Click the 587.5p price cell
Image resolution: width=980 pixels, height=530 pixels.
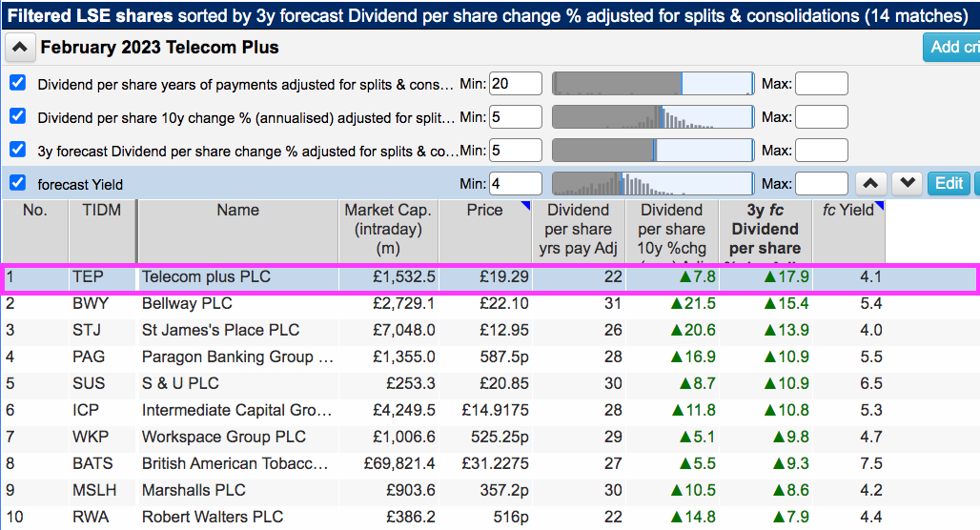pyautogui.click(x=503, y=357)
